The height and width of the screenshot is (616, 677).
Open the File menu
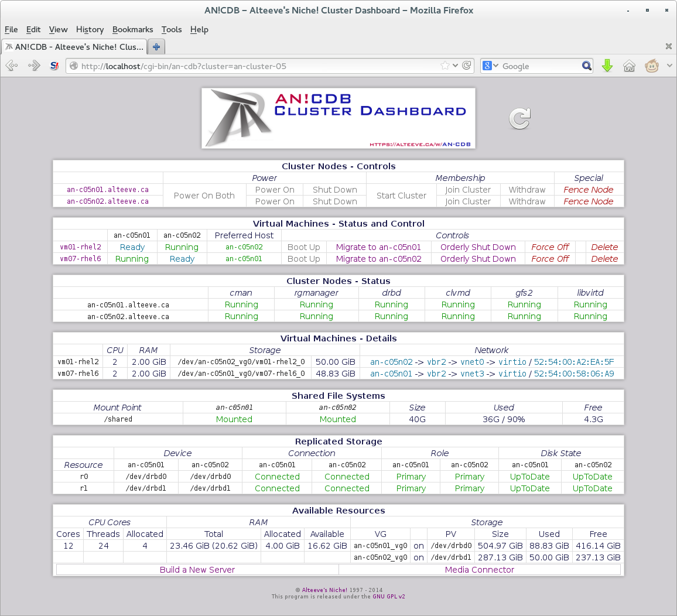click(x=11, y=29)
